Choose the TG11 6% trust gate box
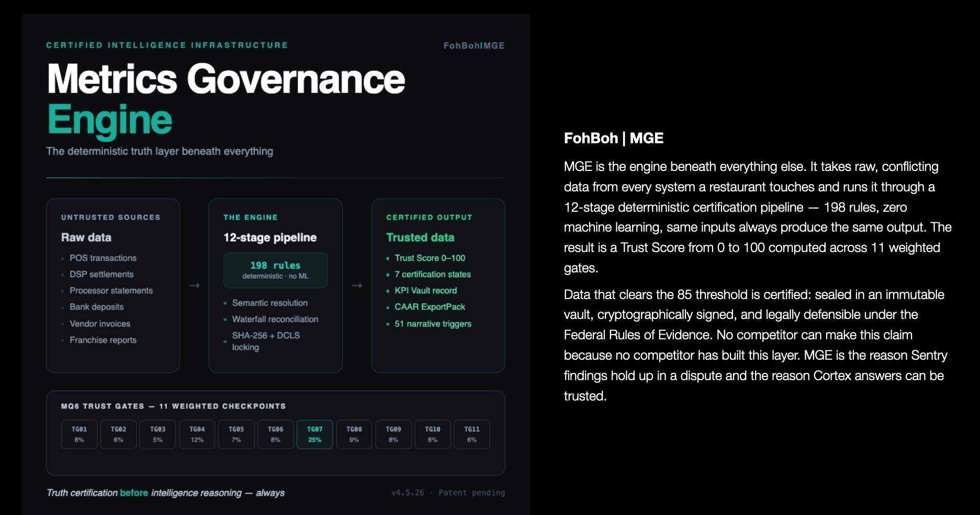Viewport: 980px width, 515px height. pyautogui.click(x=471, y=434)
